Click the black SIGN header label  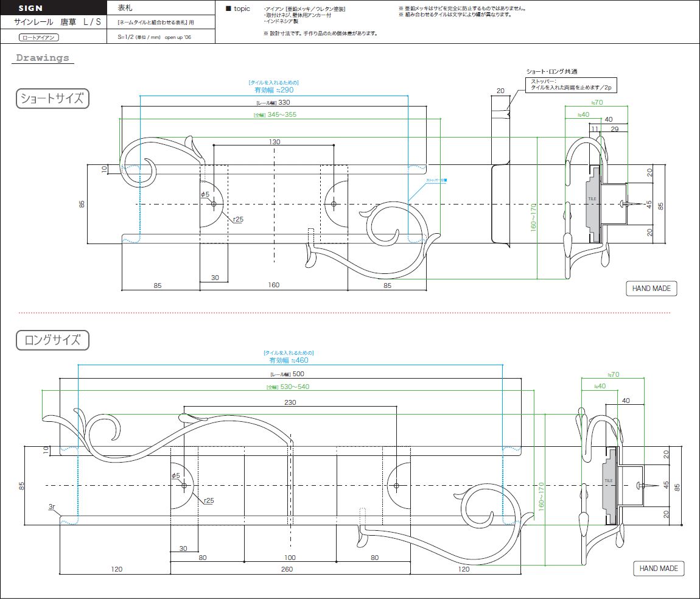[x=30, y=9]
